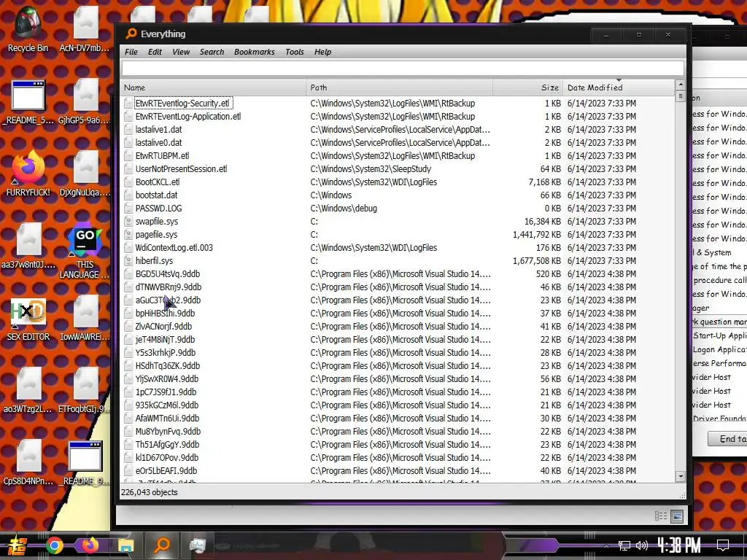747x560 pixels.
Task: Click End task button in Task Manager
Action: [727, 438]
